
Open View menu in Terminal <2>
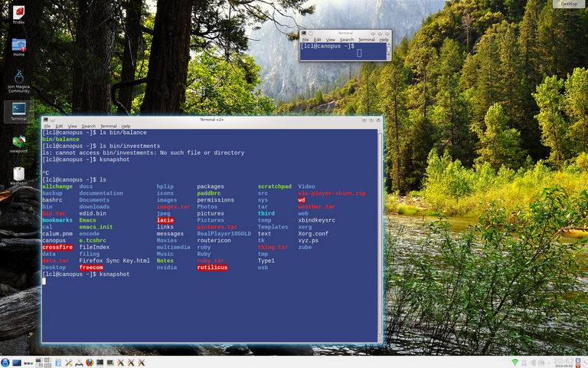(72, 127)
